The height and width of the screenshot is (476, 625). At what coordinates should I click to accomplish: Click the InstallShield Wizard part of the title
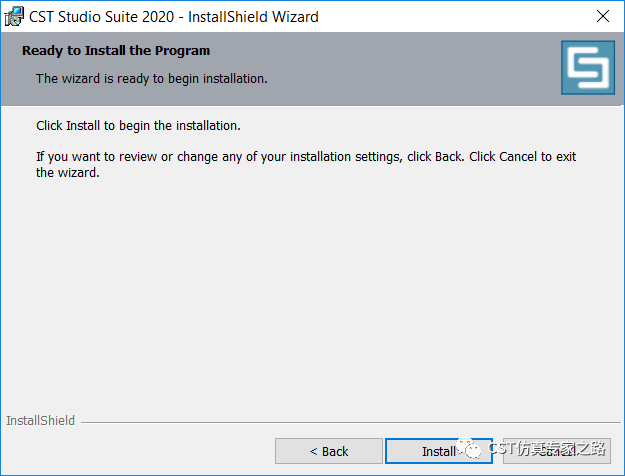pyautogui.click(x=253, y=17)
